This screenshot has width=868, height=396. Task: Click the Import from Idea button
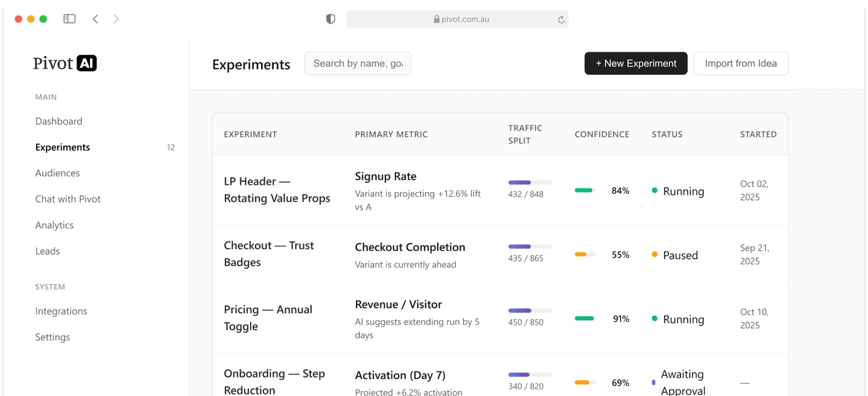(x=741, y=63)
